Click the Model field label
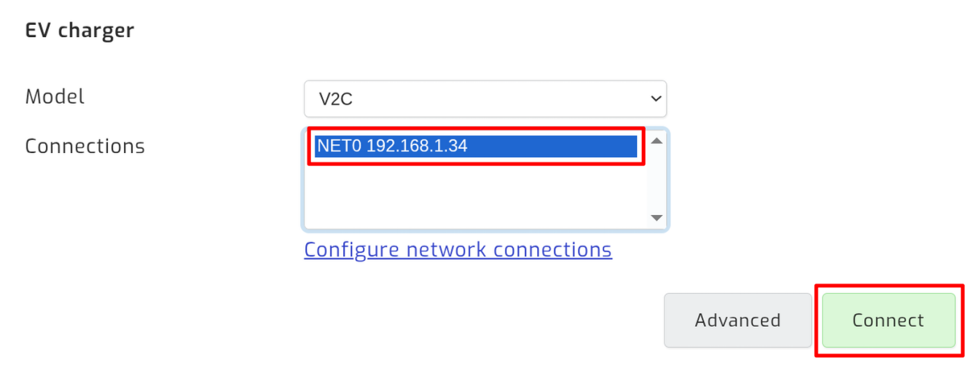 55,96
